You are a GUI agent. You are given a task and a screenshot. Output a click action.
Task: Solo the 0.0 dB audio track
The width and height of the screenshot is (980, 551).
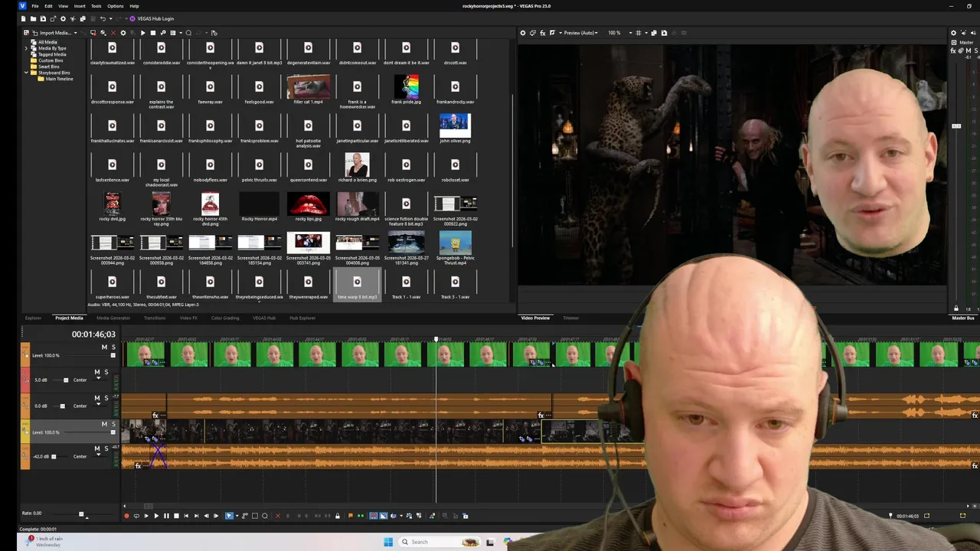point(106,398)
